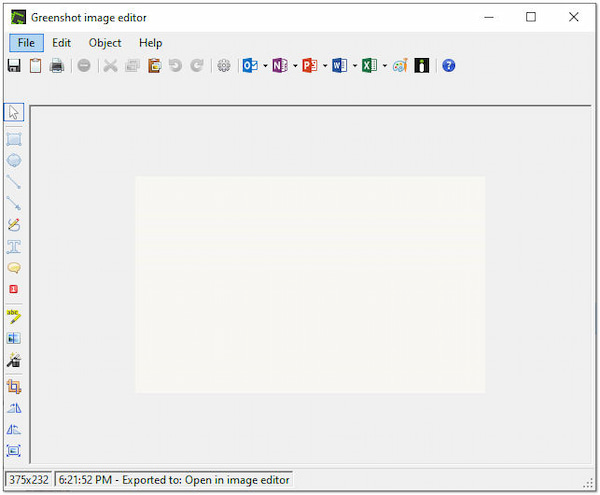Screen dimensions: 600x495
Task: Expand the Word export dropdown arrow
Action: click(x=355, y=66)
